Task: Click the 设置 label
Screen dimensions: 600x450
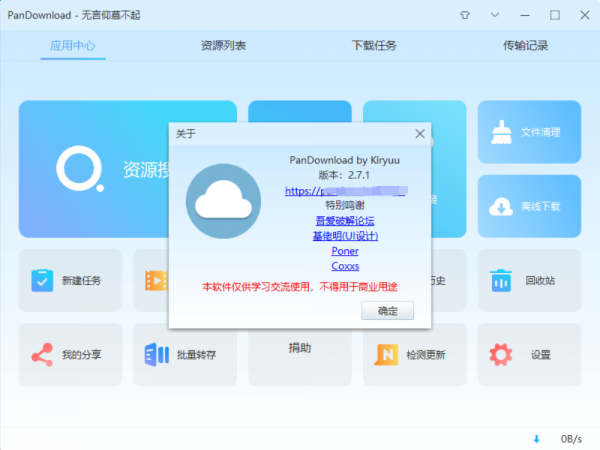Action: coord(540,355)
